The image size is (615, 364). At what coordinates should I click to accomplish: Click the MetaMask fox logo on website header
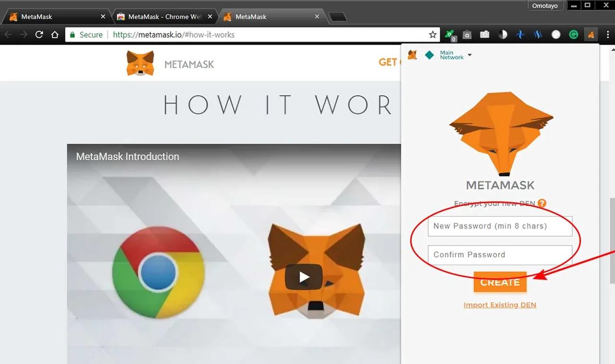pos(140,63)
